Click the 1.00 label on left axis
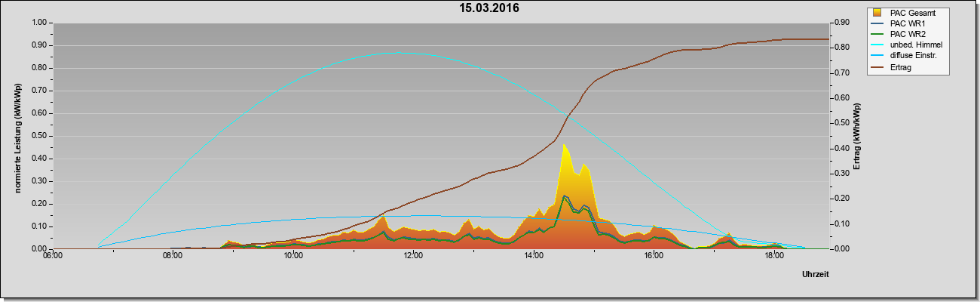The width and height of the screenshot is (980, 302). tap(38, 23)
